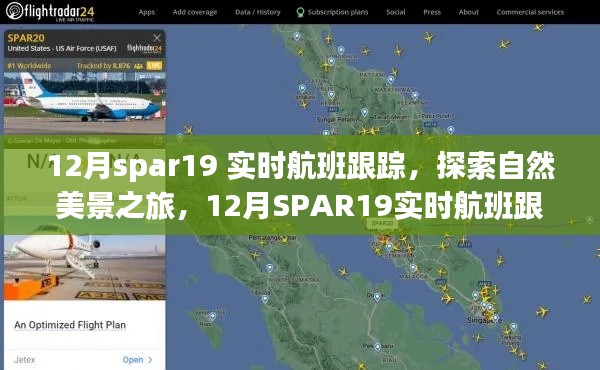Click the photographer credit text
This screenshot has height=370, width=600.
(62, 141)
